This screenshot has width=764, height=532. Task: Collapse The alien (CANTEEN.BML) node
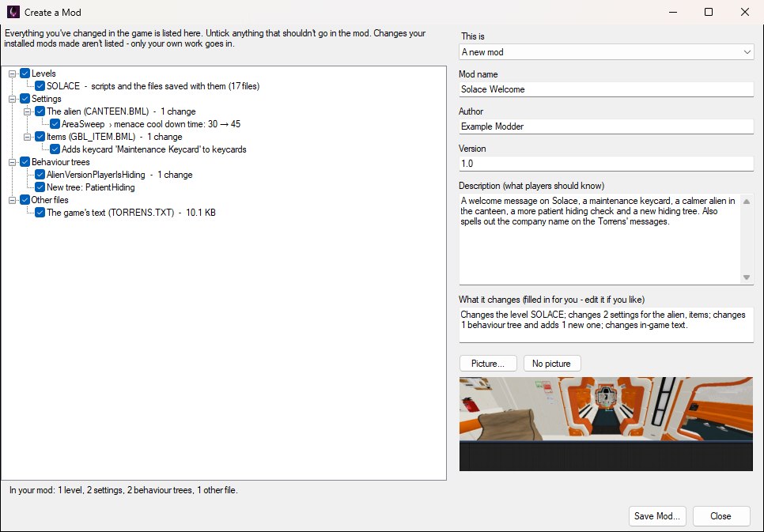coord(27,112)
